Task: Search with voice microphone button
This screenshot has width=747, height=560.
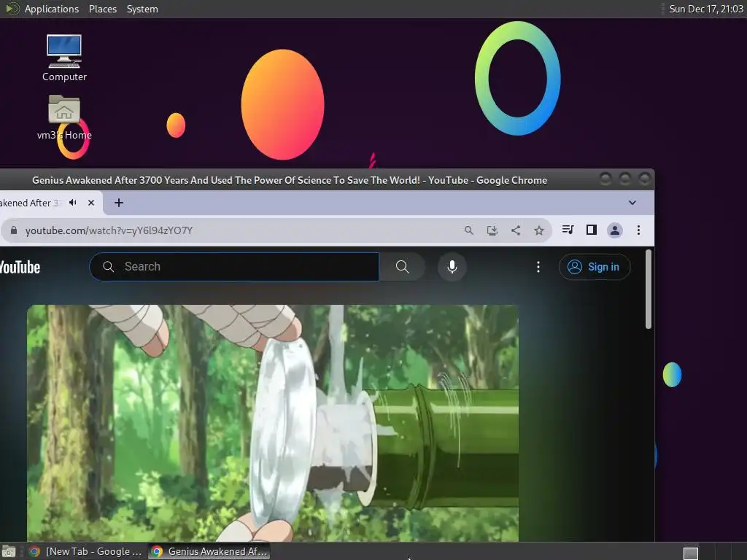Action: pos(452,267)
